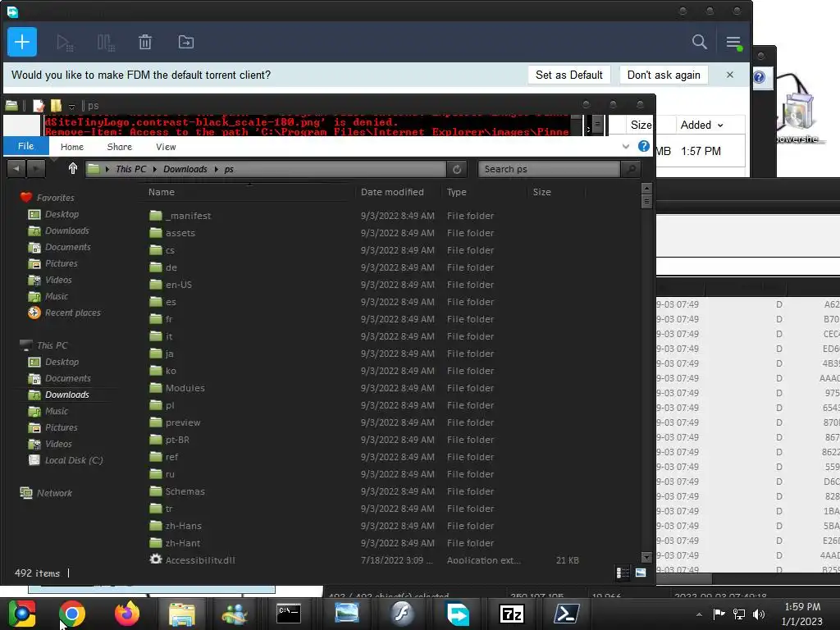840x630 pixels.
Task: Click search magnifier button in Explorer
Action: coord(631,169)
